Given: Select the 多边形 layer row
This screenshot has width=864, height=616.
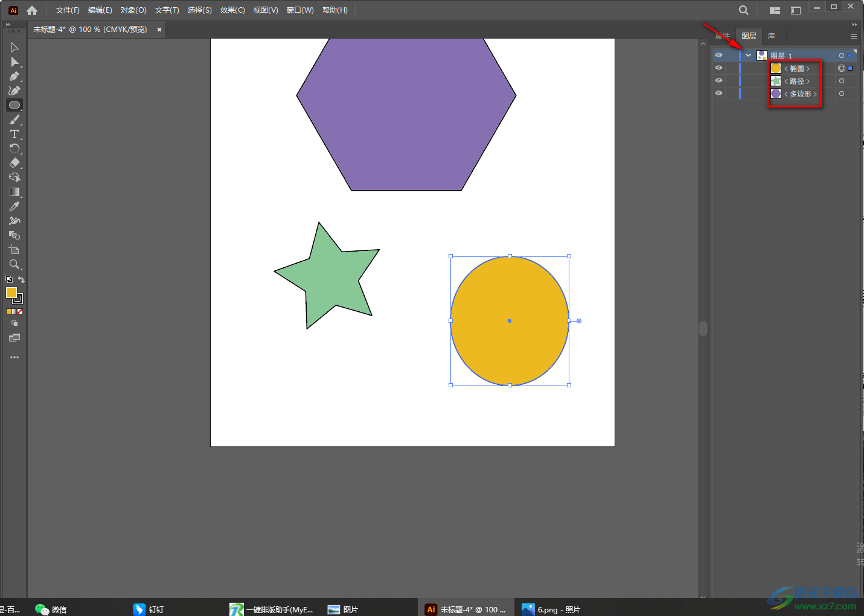Looking at the screenshot, I should (785, 94).
